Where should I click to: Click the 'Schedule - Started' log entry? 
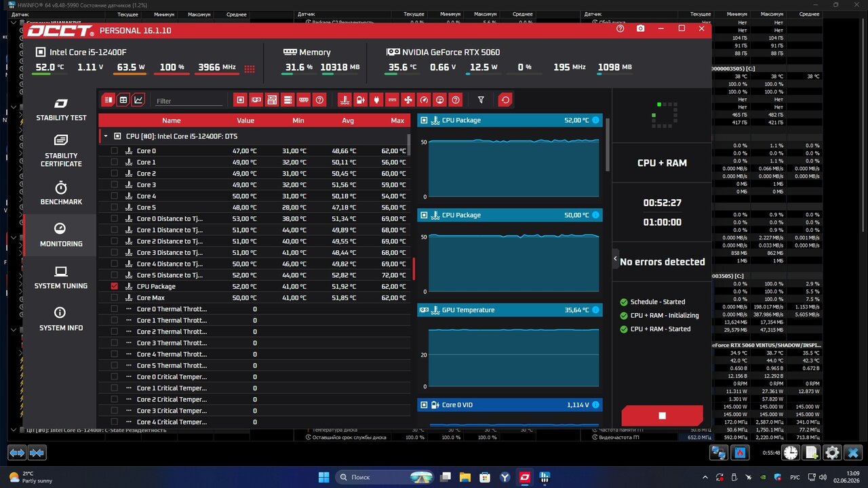click(658, 302)
